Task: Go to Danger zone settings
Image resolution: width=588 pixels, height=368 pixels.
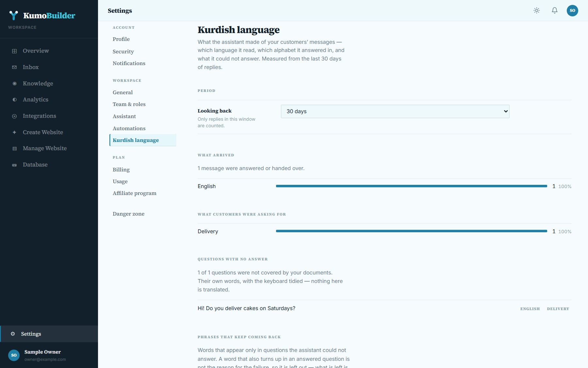Action: [x=128, y=214]
